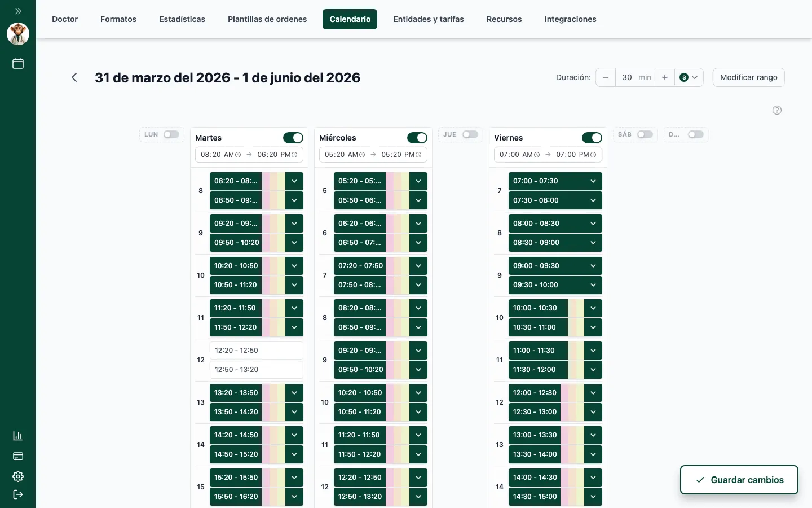Open the settings gear icon in the sidebar
The width and height of the screenshot is (812, 508).
18,476
